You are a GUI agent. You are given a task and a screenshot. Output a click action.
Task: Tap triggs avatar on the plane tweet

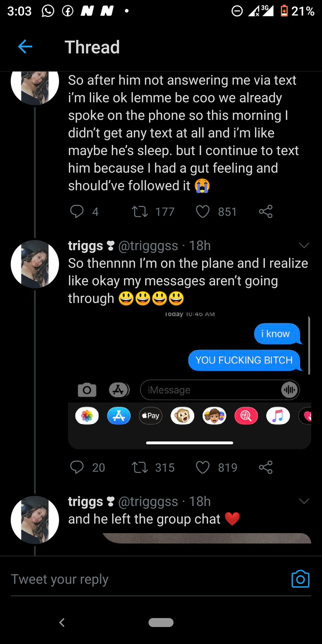coord(35,264)
